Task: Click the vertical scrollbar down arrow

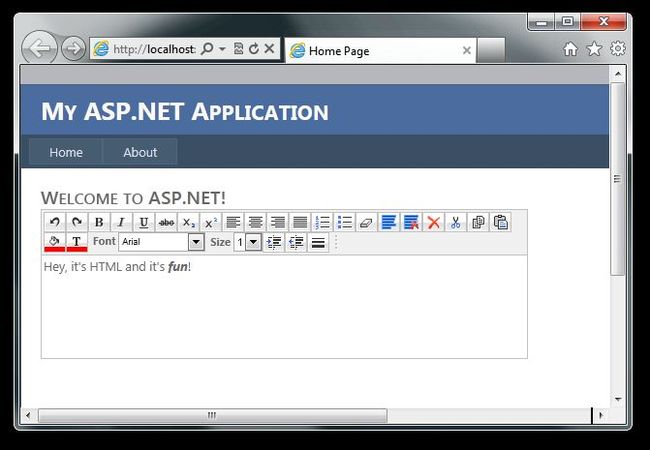Action: point(618,399)
